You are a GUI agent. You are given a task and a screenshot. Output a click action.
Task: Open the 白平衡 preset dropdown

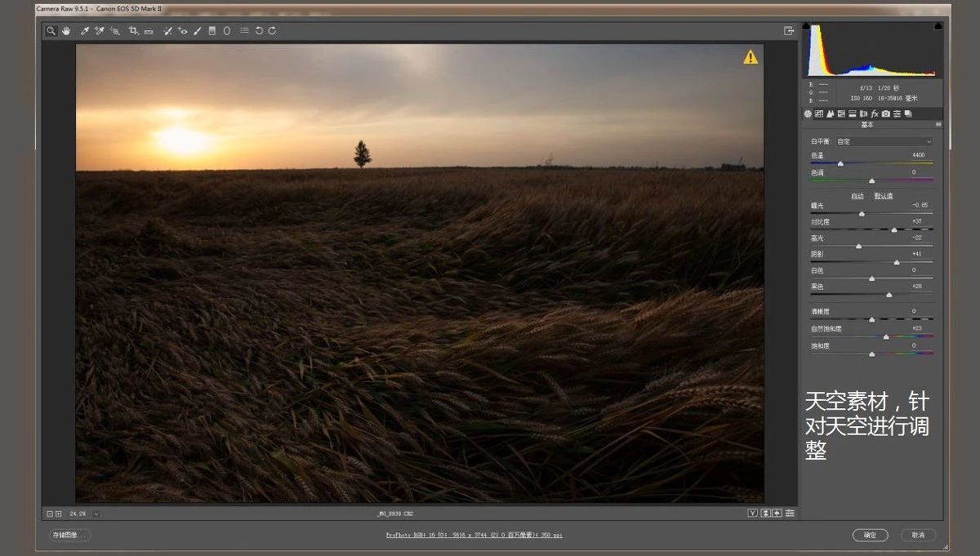[x=884, y=141]
